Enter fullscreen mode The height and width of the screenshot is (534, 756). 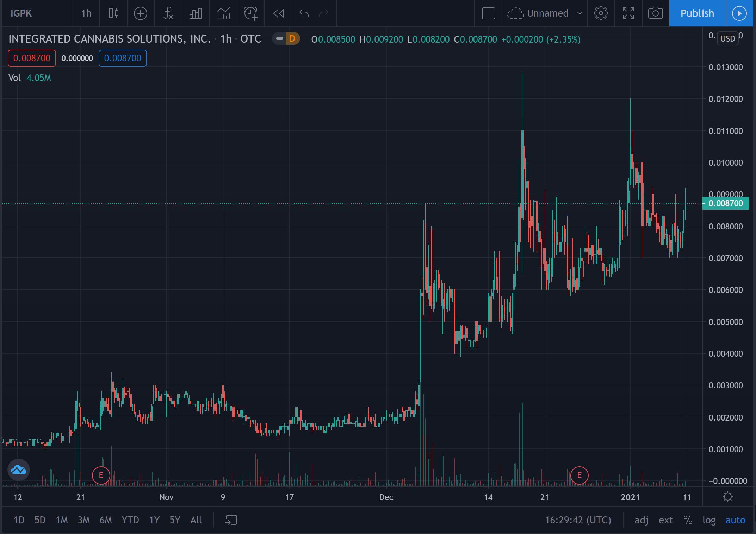point(628,13)
